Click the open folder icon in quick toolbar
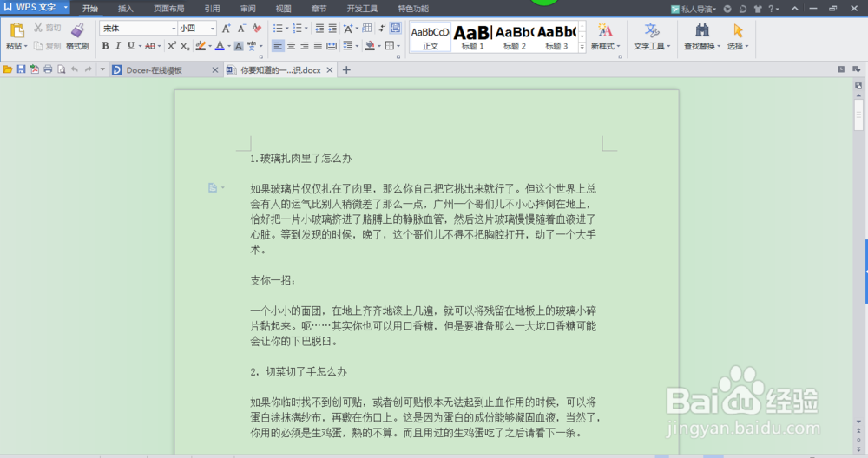The height and width of the screenshot is (458, 868). [8, 69]
